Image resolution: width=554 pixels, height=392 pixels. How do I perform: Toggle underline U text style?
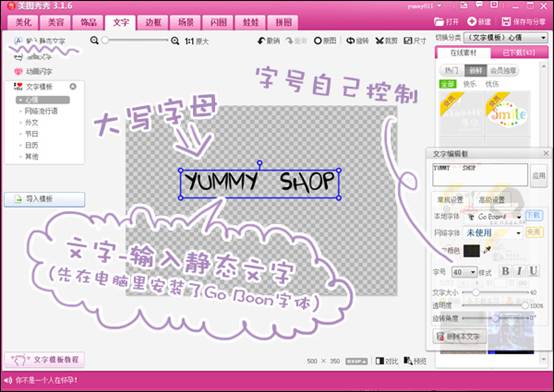(533, 271)
